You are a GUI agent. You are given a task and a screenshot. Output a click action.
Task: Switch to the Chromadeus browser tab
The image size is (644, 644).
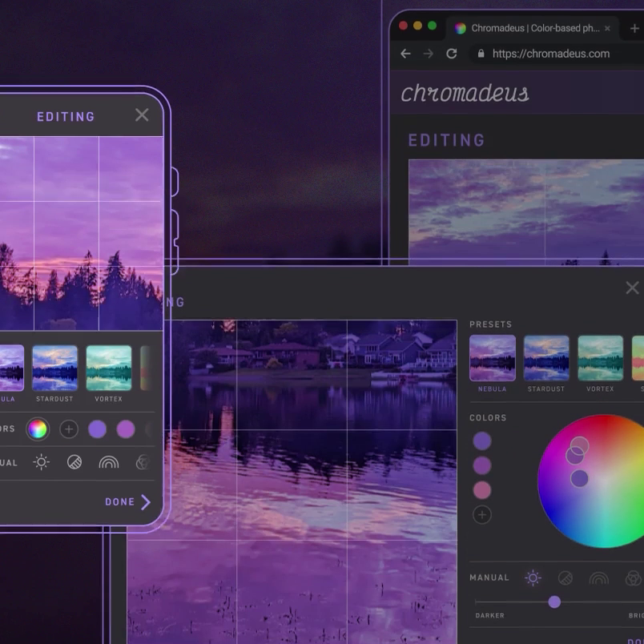[529, 28]
